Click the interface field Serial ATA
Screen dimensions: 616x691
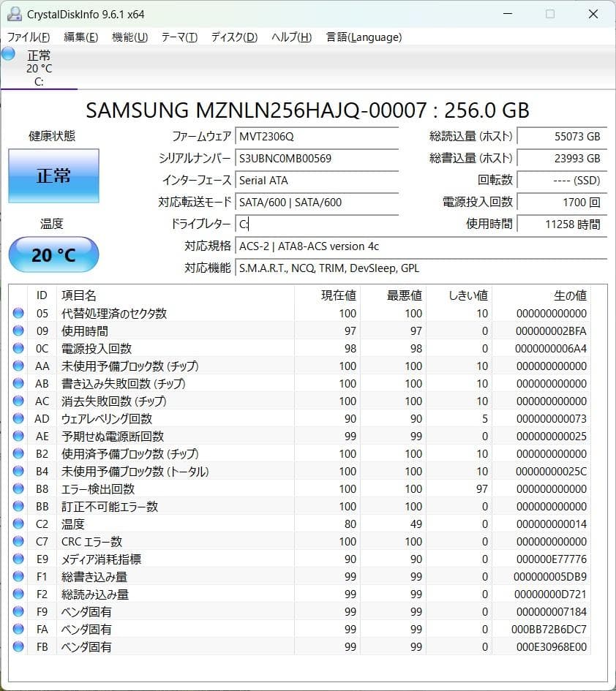(x=317, y=180)
